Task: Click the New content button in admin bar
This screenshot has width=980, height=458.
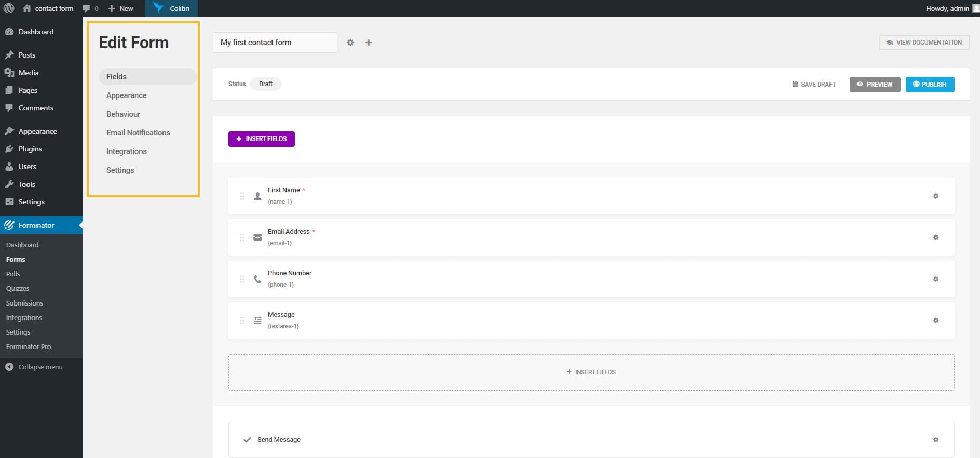Action: coord(120,8)
